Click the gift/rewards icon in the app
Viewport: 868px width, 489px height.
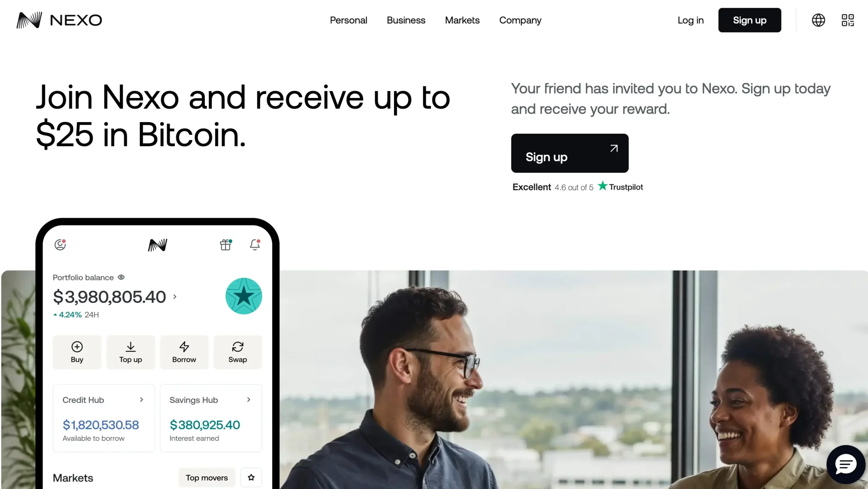point(225,244)
